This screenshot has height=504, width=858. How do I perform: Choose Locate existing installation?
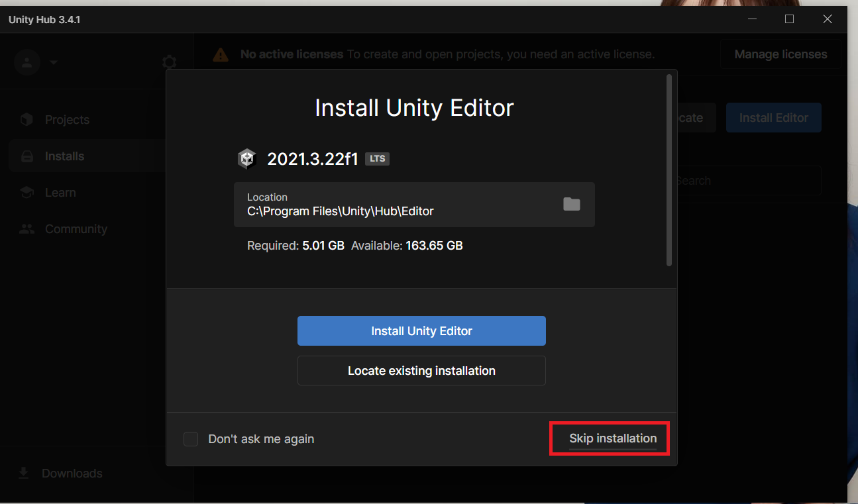[x=421, y=370]
